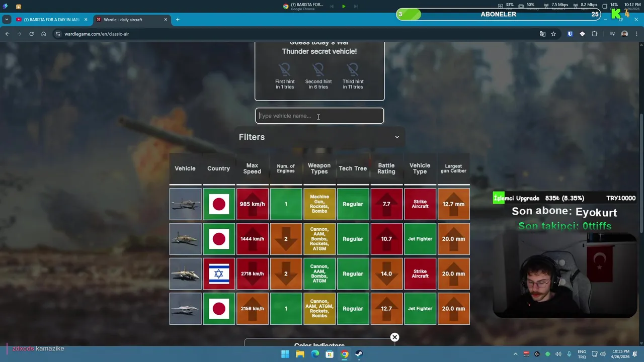Click the Max Speed column header
This screenshot has height=362, width=644.
[x=252, y=168]
